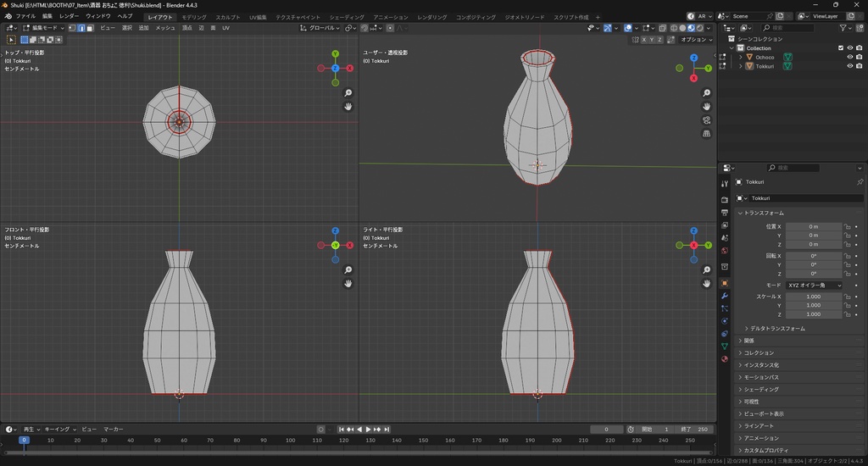Switch to rendered viewport shading
The height and width of the screenshot is (466, 868).
click(x=701, y=28)
